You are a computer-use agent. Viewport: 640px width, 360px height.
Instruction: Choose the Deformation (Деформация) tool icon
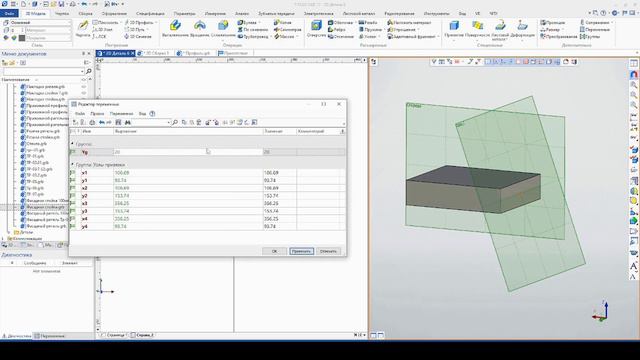(x=522, y=26)
